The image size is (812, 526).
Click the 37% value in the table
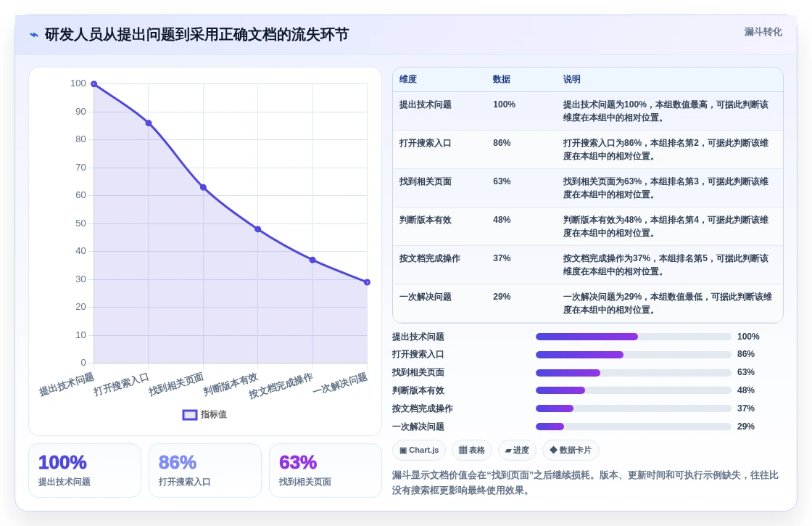click(x=502, y=258)
